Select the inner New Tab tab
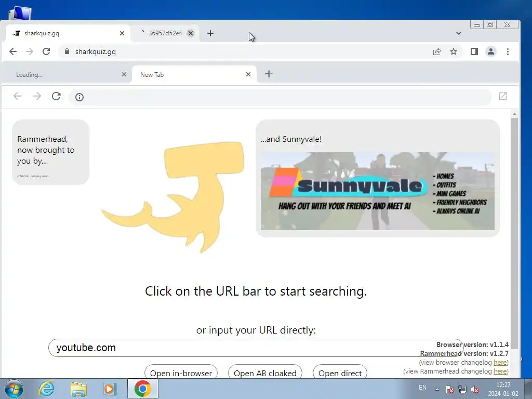This screenshot has height=399, width=532. [x=194, y=75]
